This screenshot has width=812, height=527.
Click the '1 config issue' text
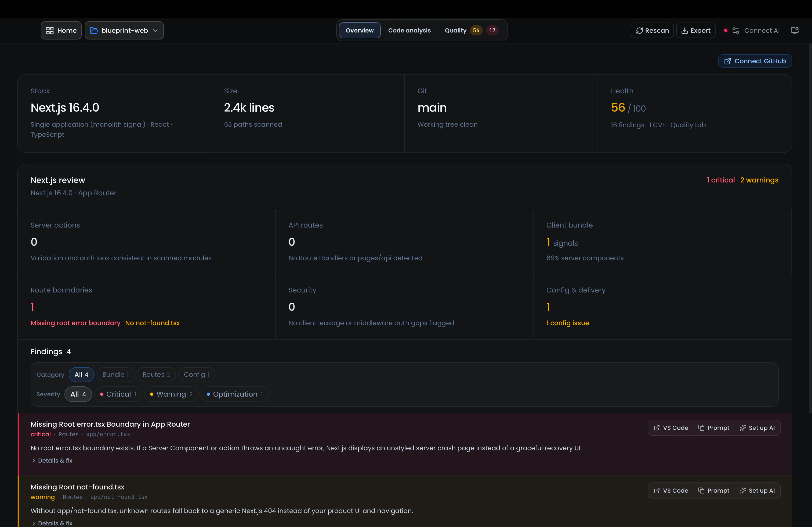568,323
